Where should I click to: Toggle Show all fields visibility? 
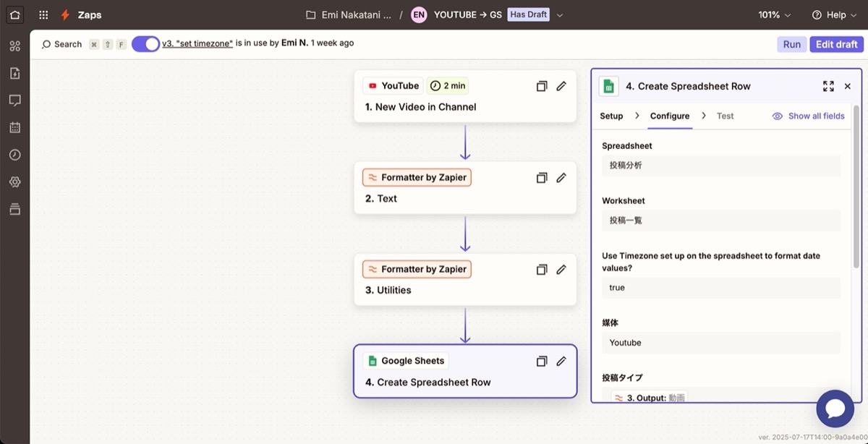click(x=808, y=116)
